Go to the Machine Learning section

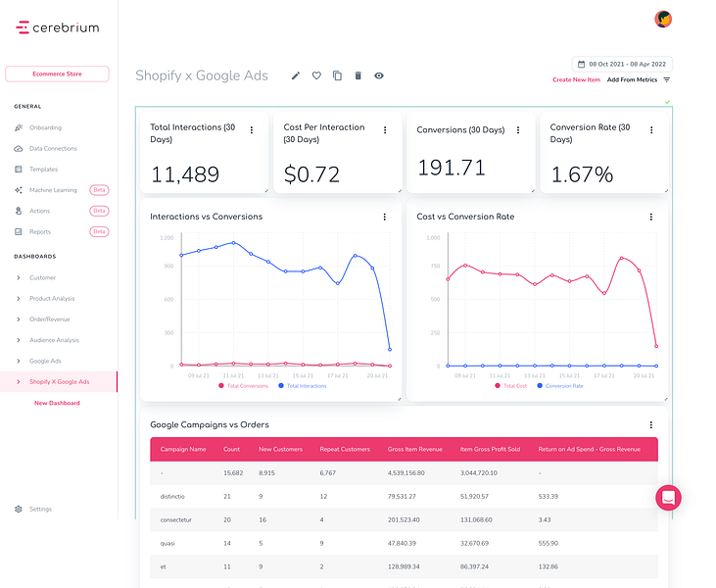[x=53, y=190]
